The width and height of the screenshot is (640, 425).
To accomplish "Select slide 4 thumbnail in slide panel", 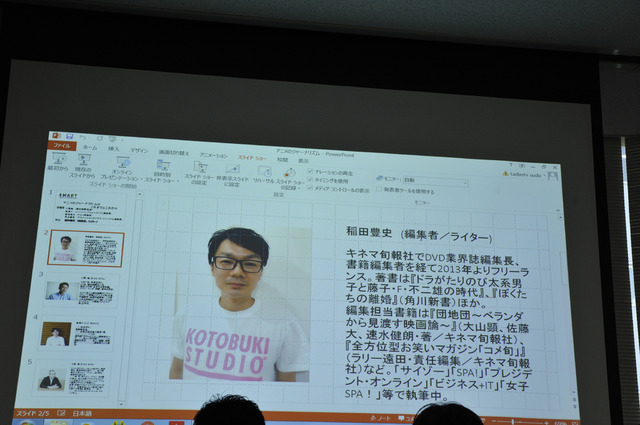I will click(76, 334).
